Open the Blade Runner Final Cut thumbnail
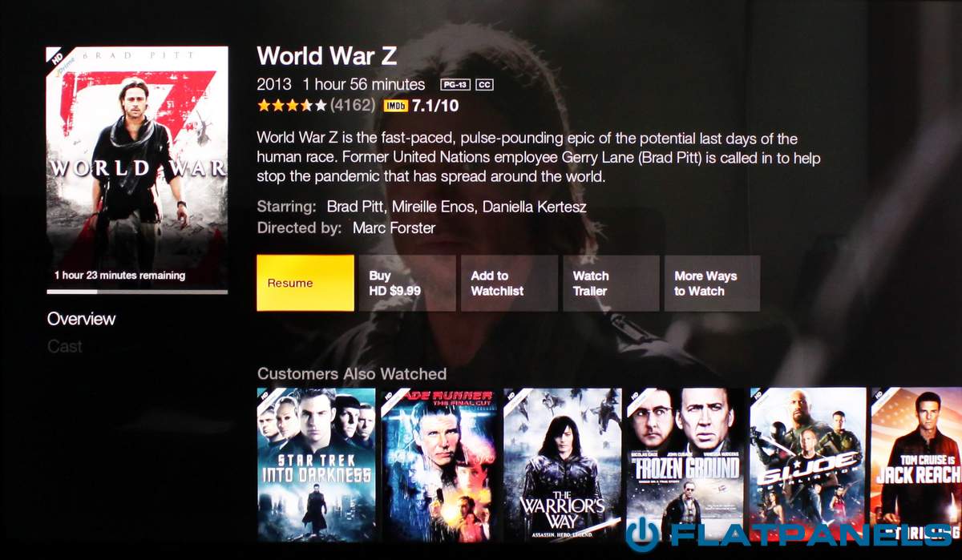 pos(439,465)
